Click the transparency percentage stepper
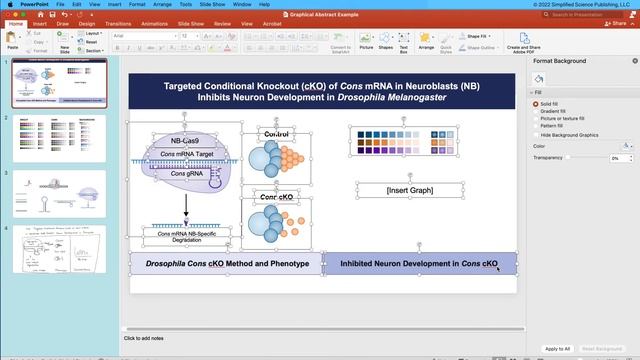 [631, 158]
